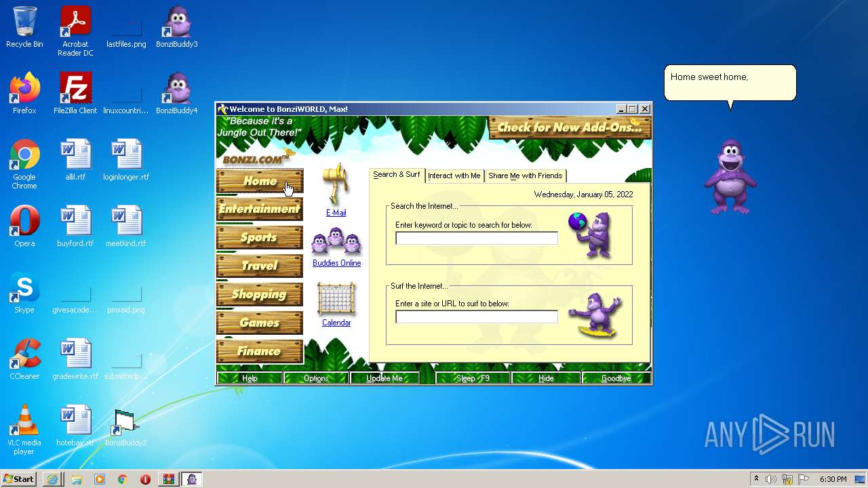
Task: Click the Buddies Online link text
Action: 336,263
